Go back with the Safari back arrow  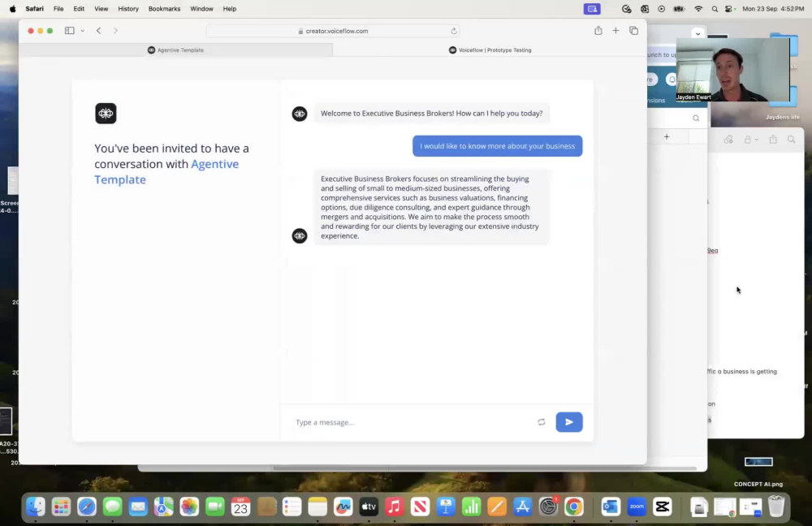point(98,31)
